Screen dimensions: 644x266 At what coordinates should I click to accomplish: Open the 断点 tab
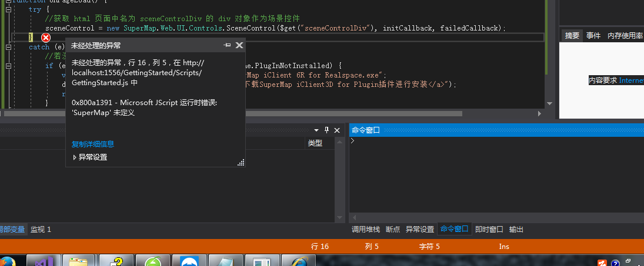393,230
